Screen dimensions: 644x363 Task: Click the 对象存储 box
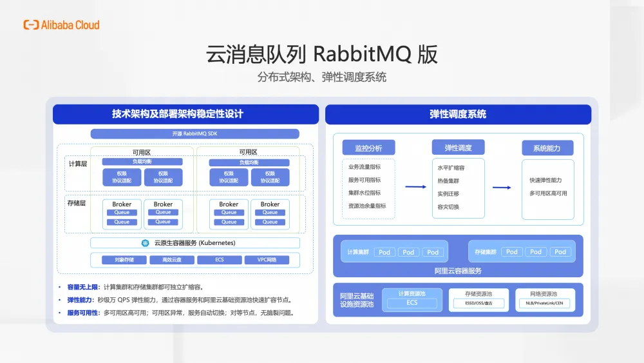click(x=124, y=260)
